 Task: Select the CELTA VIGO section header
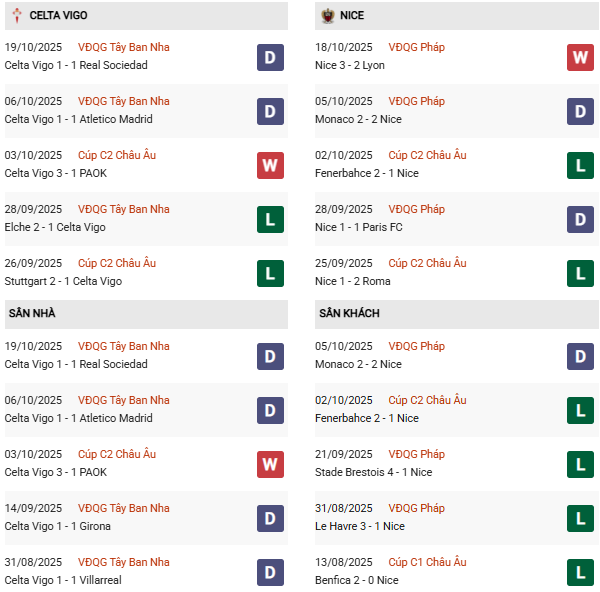[55, 16]
